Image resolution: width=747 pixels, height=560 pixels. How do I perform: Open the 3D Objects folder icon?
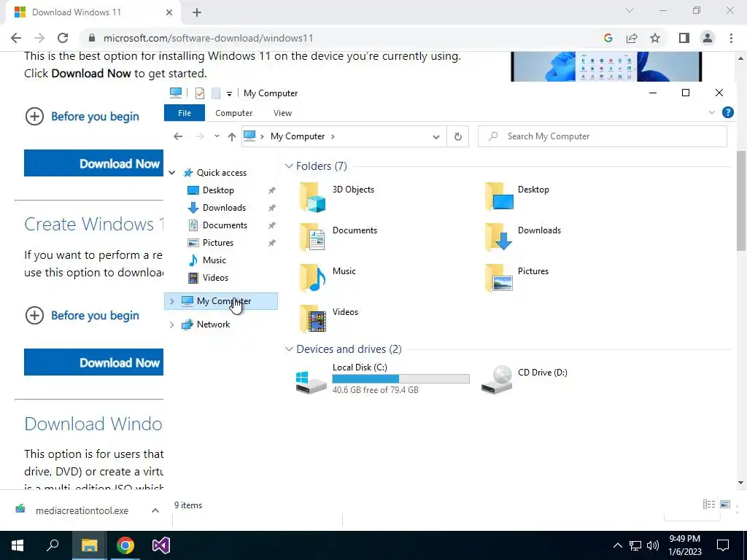click(x=312, y=197)
